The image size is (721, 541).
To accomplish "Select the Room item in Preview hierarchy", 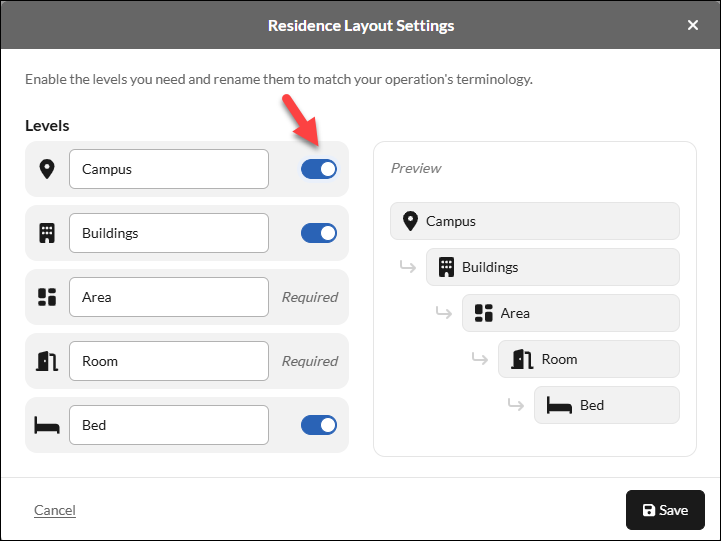I will tap(589, 359).
